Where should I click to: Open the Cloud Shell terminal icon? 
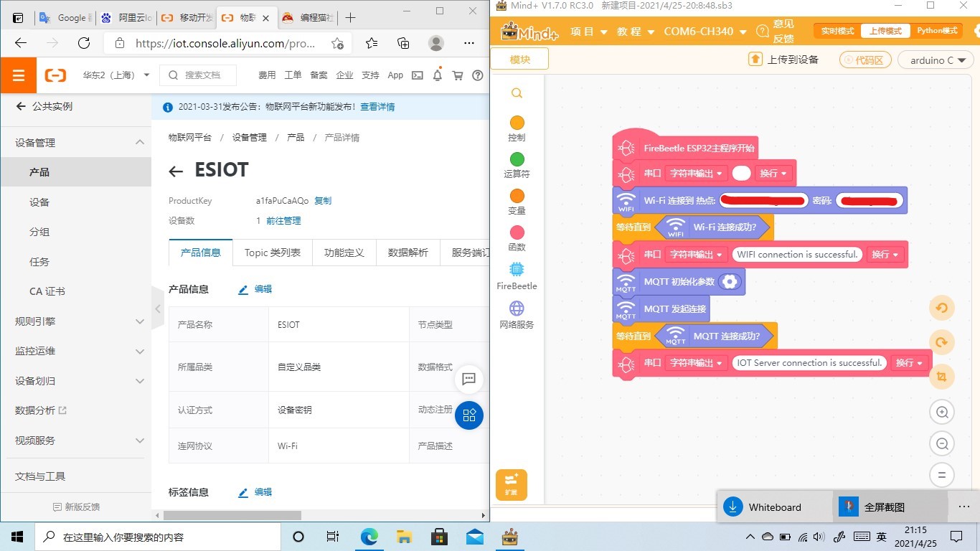pyautogui.click(x=417, y=75)
